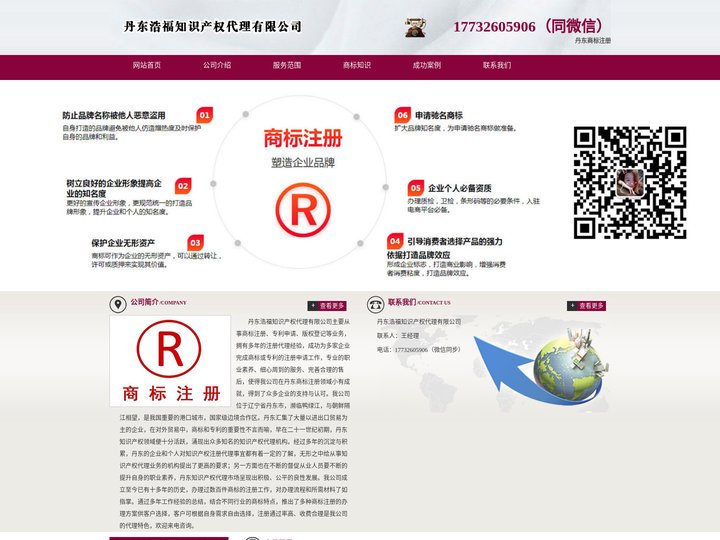Open the 商标知识 navigation item
The image size is (720, 540).
(357, 65)
